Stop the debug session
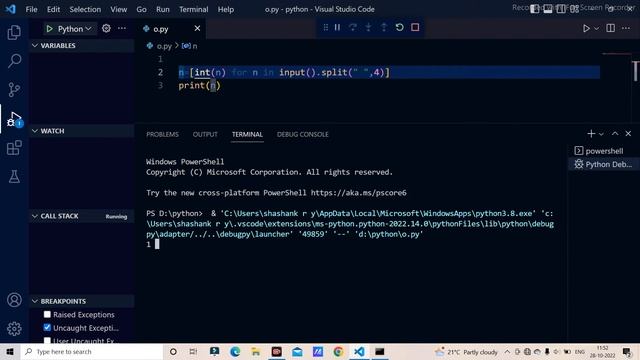The height and width of the screenshot is (360, 640). (415, 27)
